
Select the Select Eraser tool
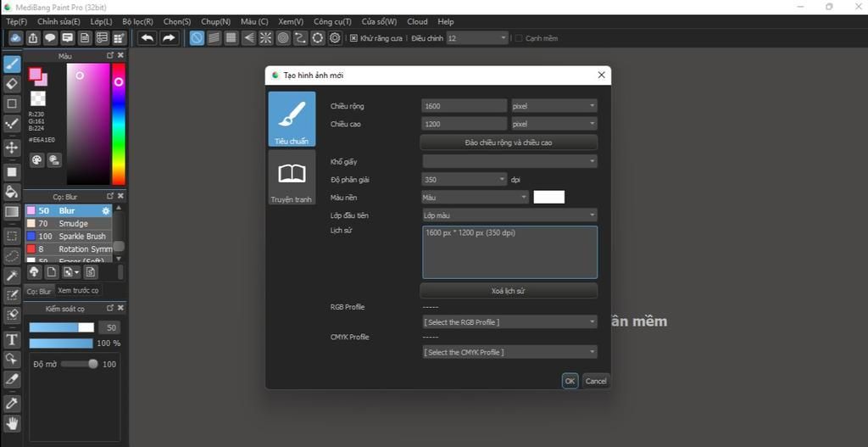click(x=12, y=315)
